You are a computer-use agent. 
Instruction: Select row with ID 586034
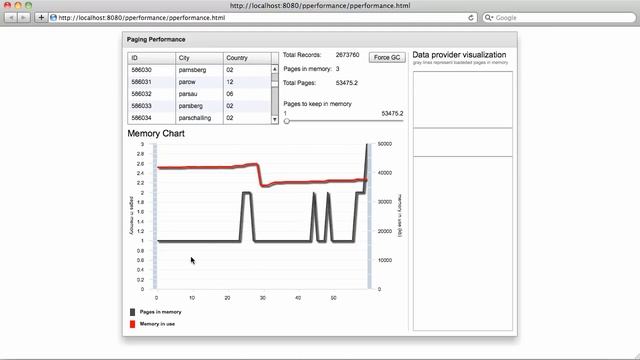(x=200, y=118)
